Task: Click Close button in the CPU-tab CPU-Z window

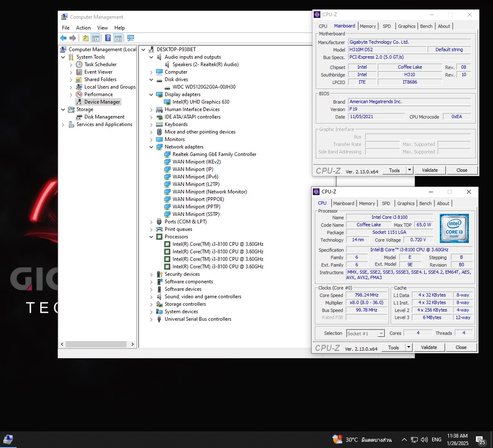Action: pyautogui.click(x=461, y=347)
